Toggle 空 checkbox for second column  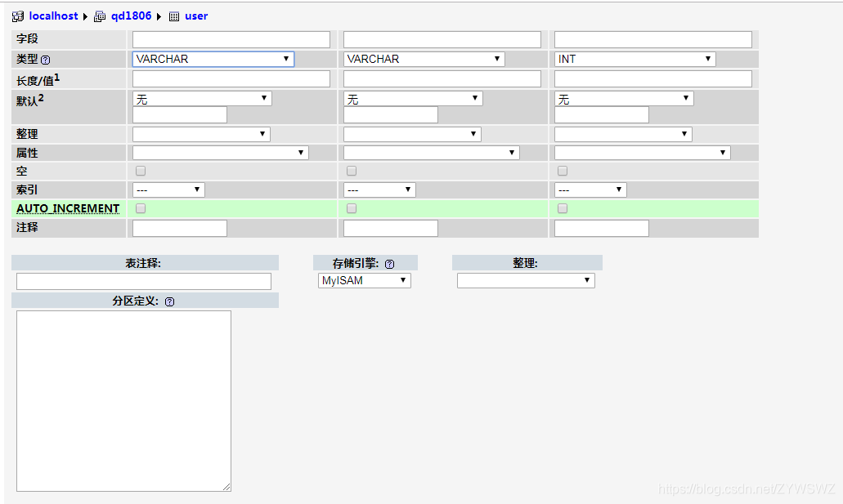(x=352, y=171)
